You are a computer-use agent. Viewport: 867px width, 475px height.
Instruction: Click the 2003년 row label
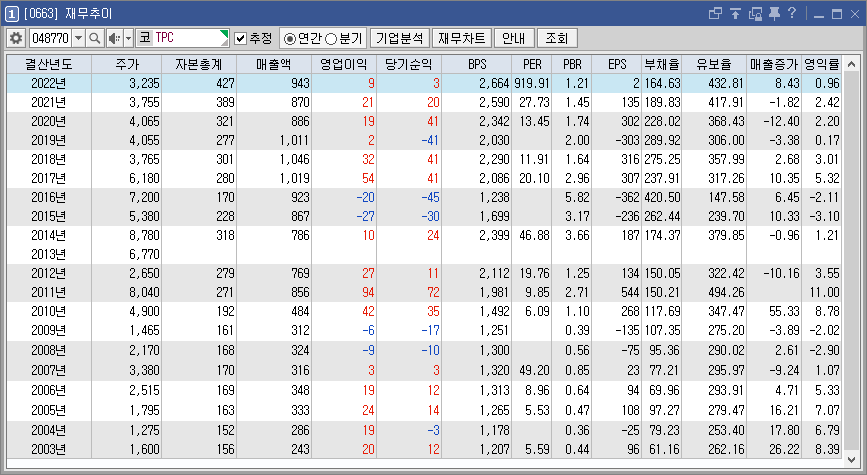(x=49, y=449)
